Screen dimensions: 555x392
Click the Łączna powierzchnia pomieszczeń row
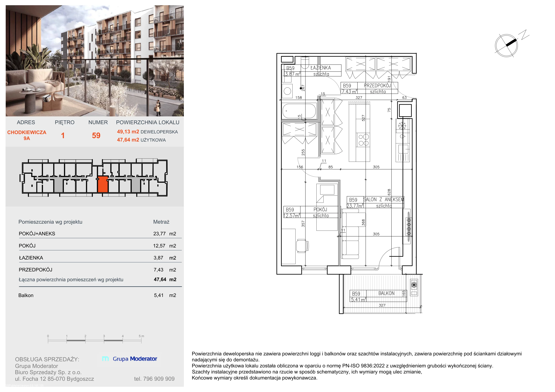100,279
